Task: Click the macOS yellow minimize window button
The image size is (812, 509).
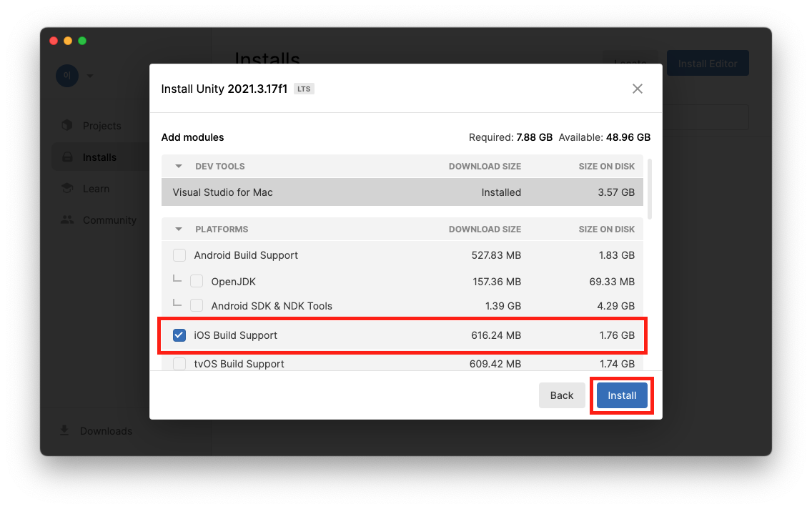Action: click(x=68, y=41)
